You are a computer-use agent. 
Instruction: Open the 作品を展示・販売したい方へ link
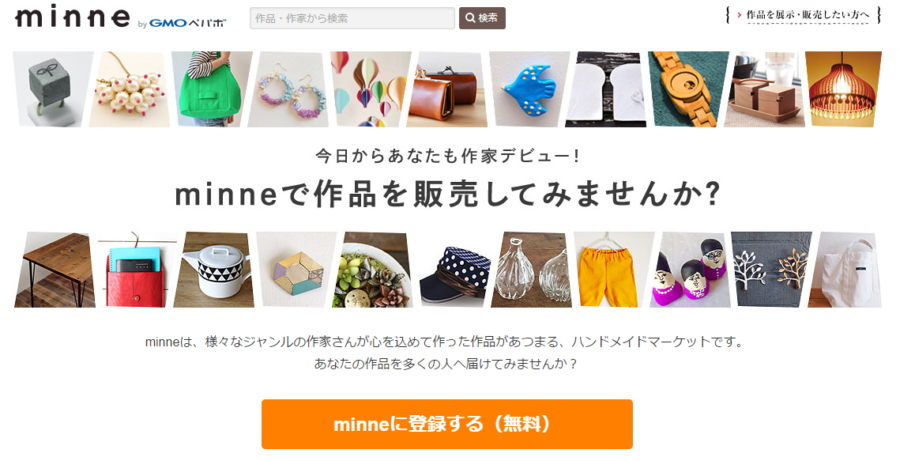coord(803,16)
